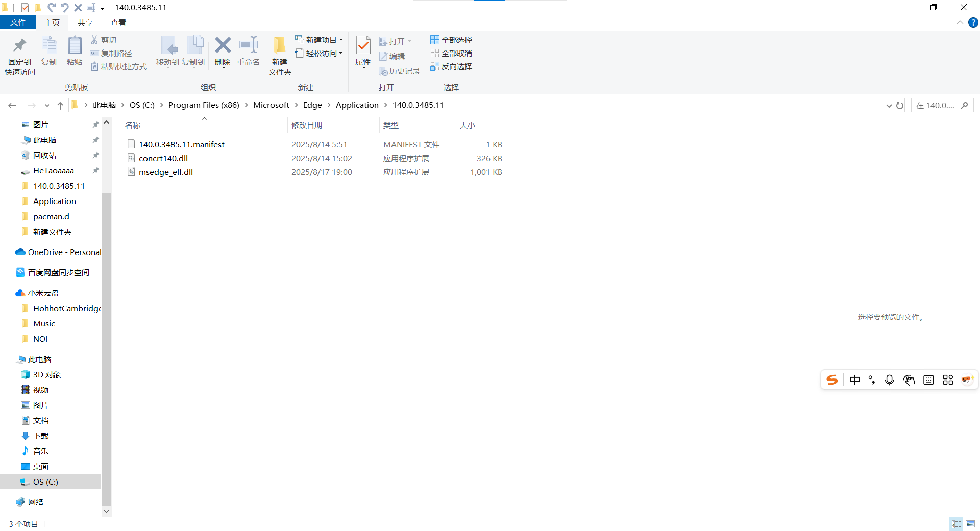Navigate to Edge in the breadcrumb path
980x531 pixels.
pyautogui.click(x=312, y=105)
